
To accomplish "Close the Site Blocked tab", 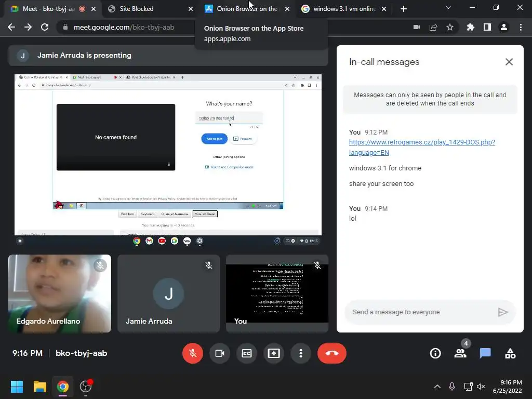I will click(191, 9).
